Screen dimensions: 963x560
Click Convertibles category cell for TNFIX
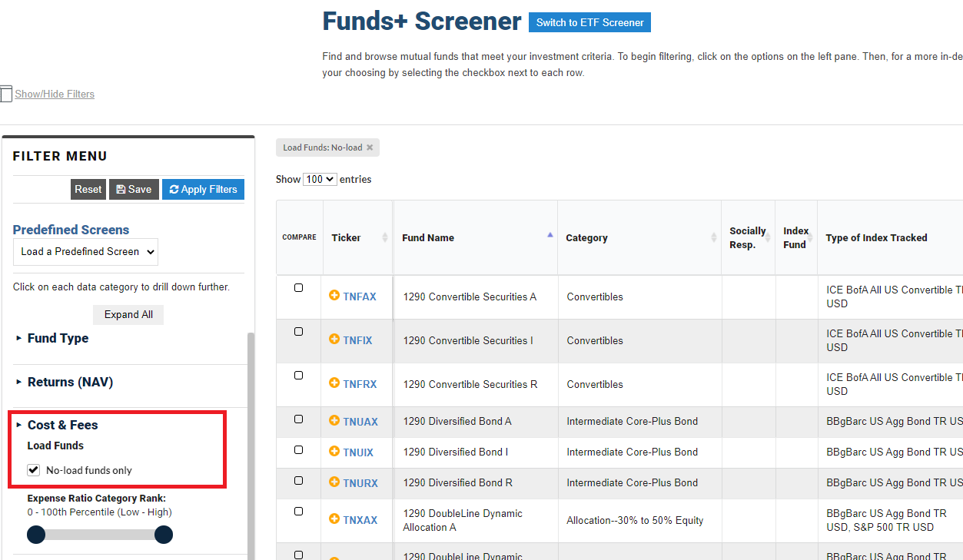pyautogui.click(x=639, y=340)
